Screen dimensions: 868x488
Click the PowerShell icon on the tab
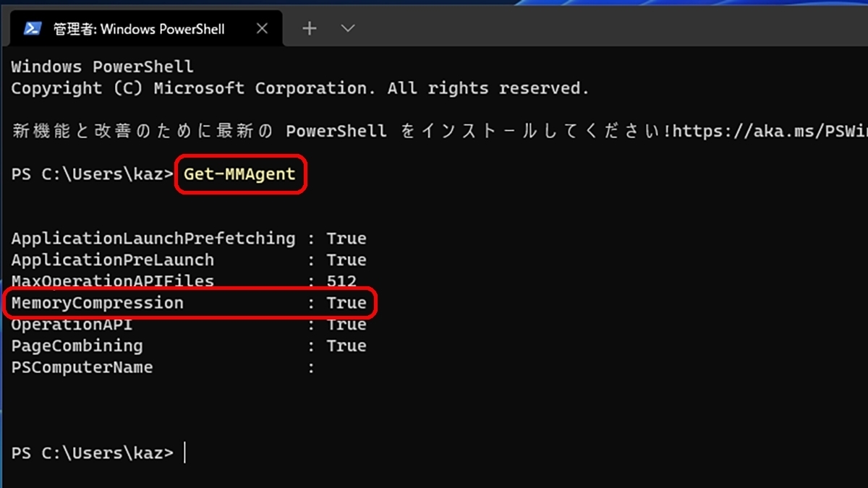(x=33, y=28)
